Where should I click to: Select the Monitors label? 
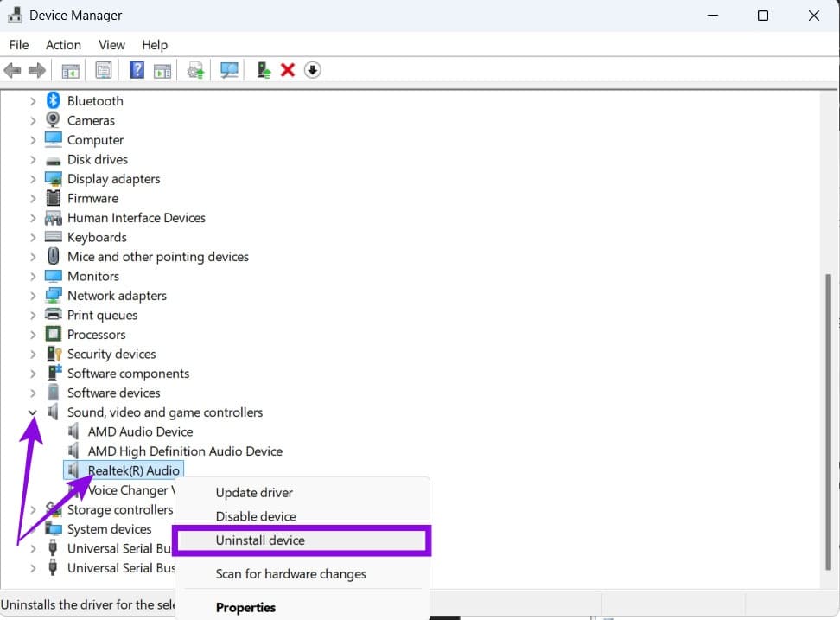click(x=93, y=276)
